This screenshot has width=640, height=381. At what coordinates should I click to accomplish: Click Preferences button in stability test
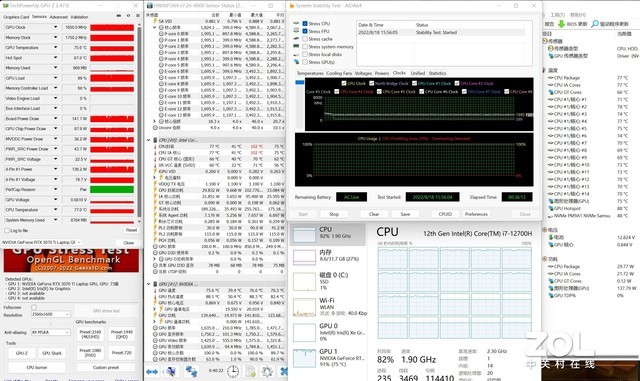(476, 214)
